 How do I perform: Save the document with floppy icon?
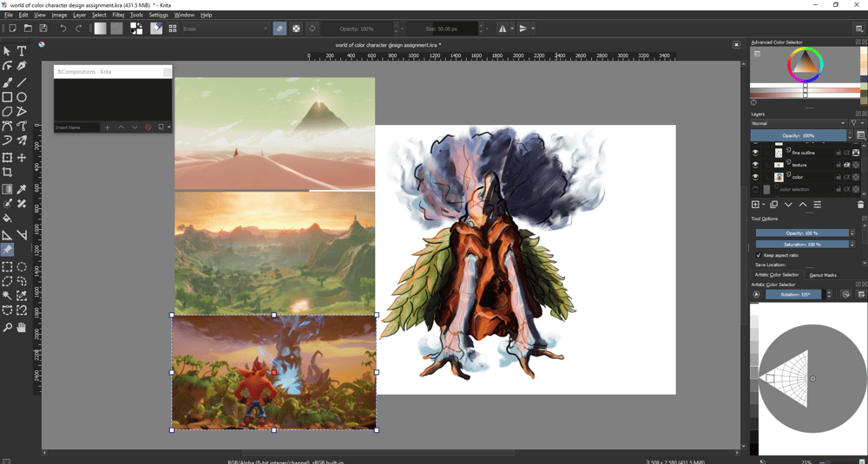[x=43, y=29]
